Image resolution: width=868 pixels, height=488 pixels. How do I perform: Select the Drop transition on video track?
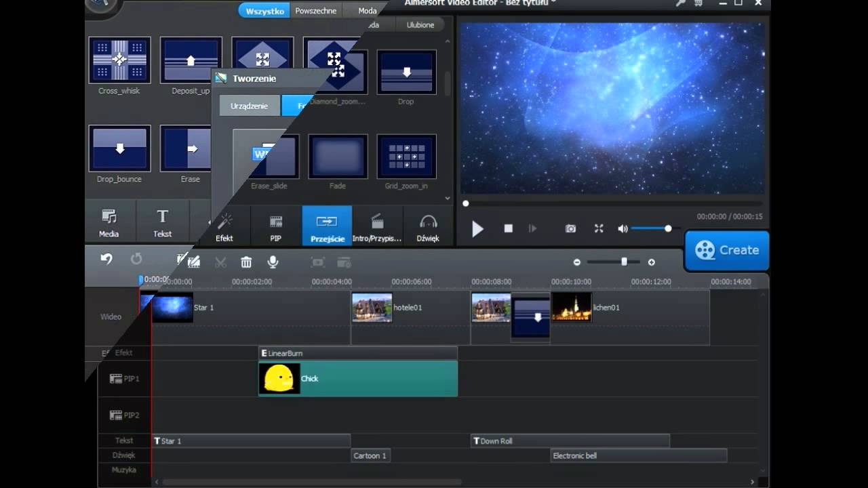[x=530, y=317]
